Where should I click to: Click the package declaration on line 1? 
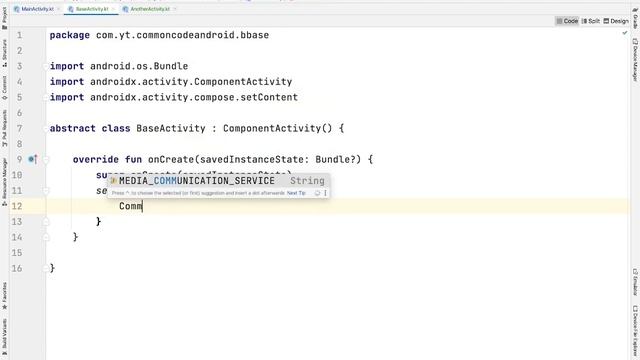159,35
